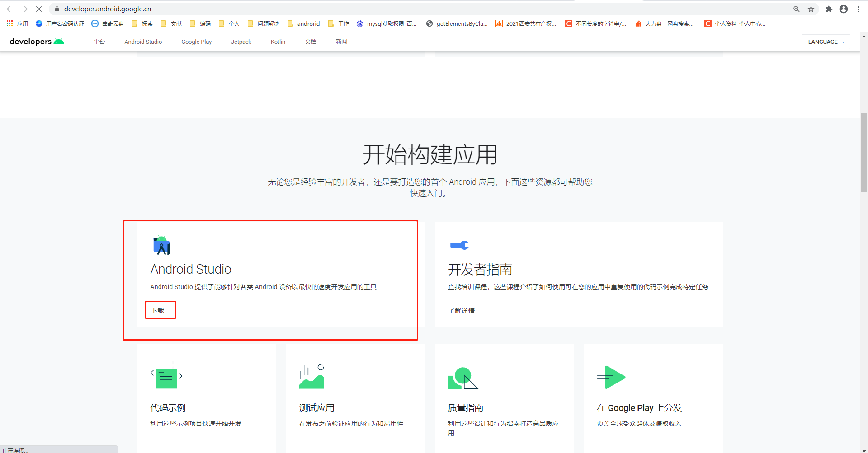Open the 文档 navigation tab
This screenshot has width=868, height=453.
tap(311, 42)
